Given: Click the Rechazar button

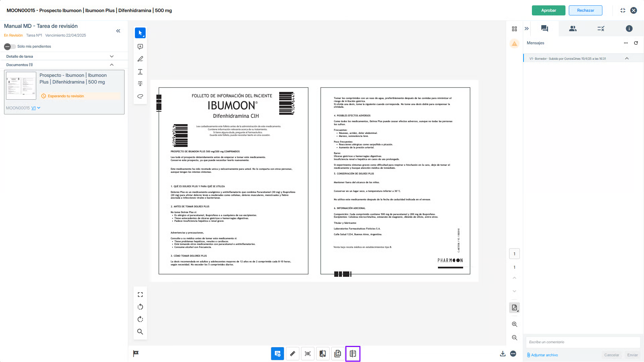Looking at the screenshot, I should (585, 10).
